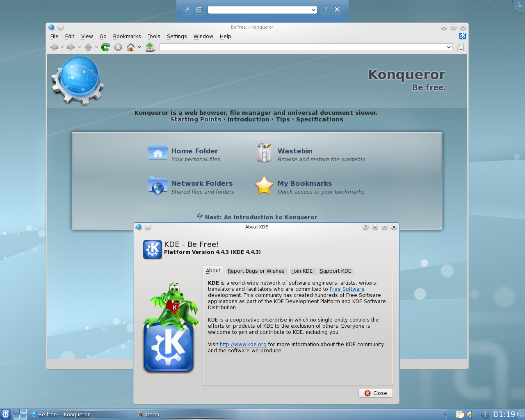
Task: Open the KRunner command history dropdown
Action: click(x=313, y=10)
